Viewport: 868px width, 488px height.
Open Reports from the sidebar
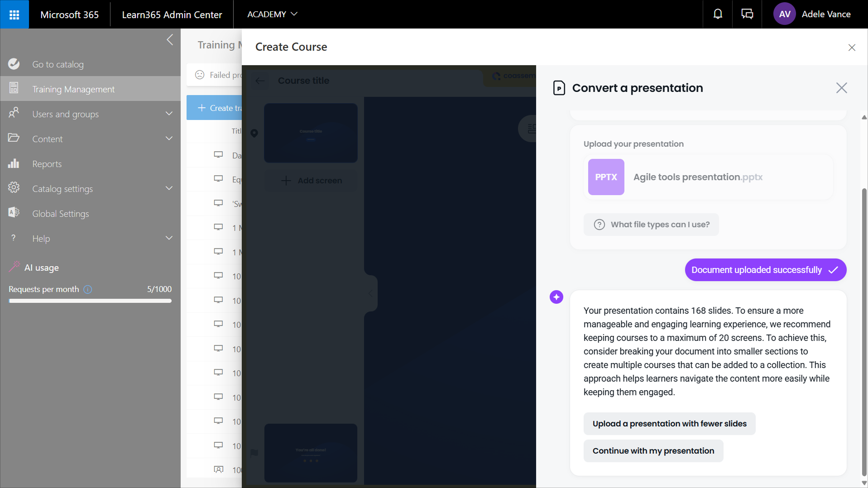pyautogui.click(x=47, y=164)
